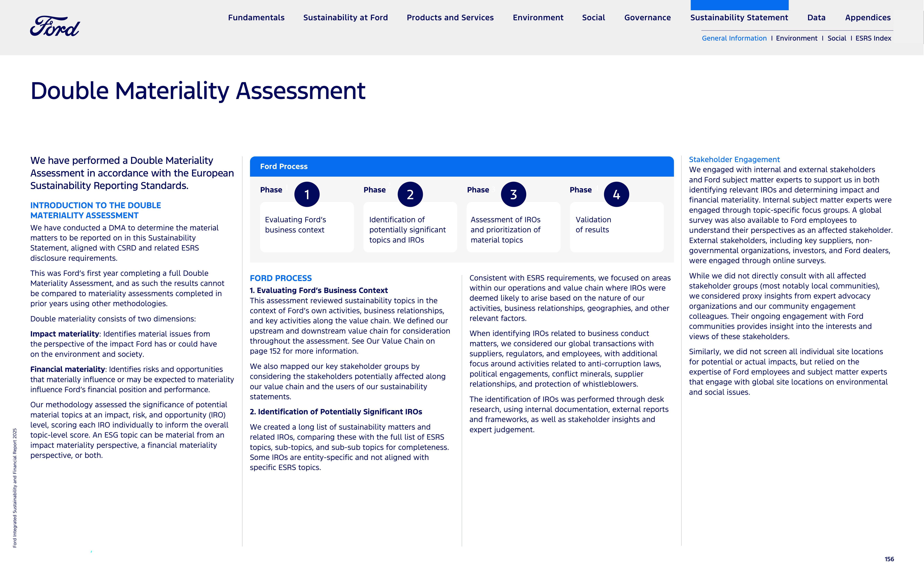The width and height of the screenshot is (924, 578).
Task: Select the Phase 3 circle icon
Action: click(x=513, y=194)
